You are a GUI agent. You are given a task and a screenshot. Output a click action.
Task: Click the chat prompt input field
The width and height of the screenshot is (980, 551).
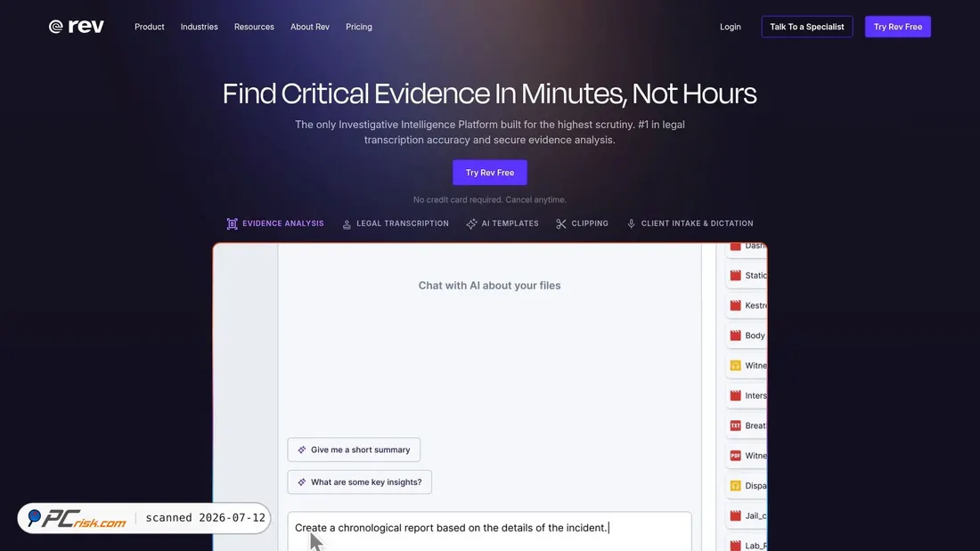(489, 531)
